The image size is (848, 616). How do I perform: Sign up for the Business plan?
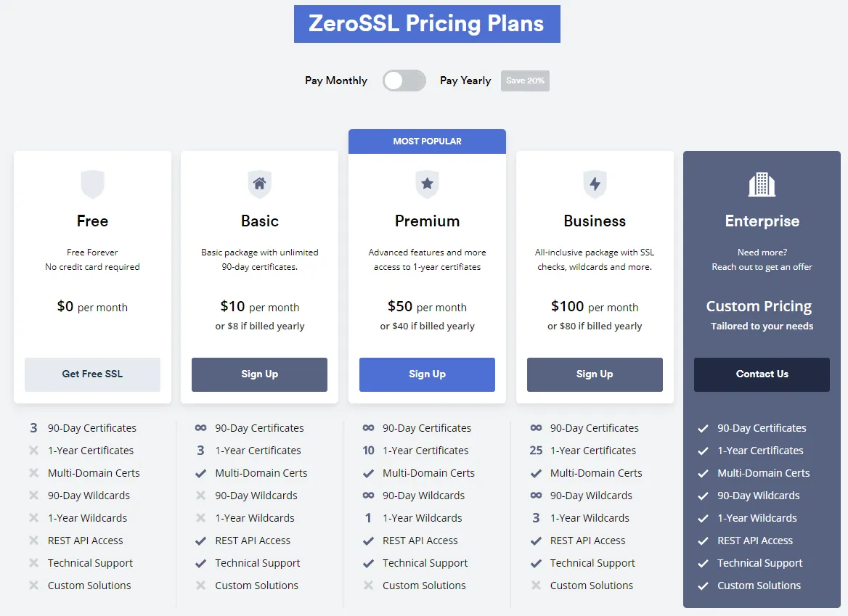click(x=595, y=374)
